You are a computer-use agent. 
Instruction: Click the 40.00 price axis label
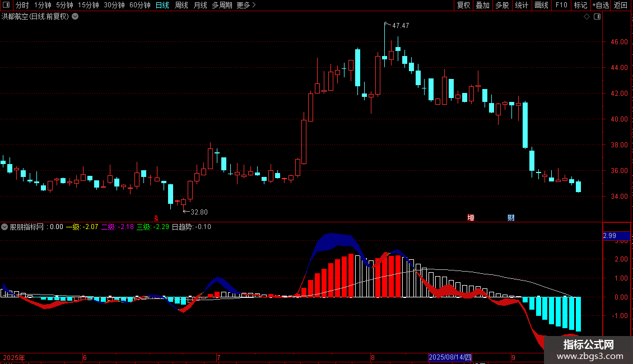(x=619, y=119)
